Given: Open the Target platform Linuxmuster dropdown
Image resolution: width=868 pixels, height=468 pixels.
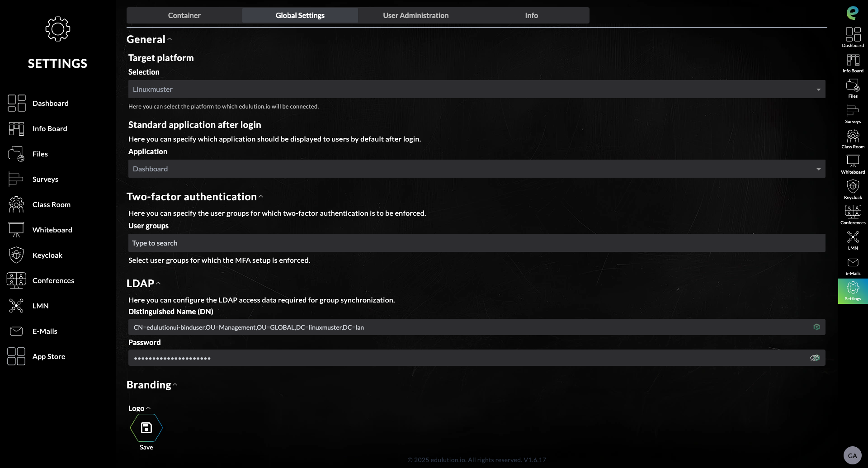Looking at the screenshot, I should 476,89.
